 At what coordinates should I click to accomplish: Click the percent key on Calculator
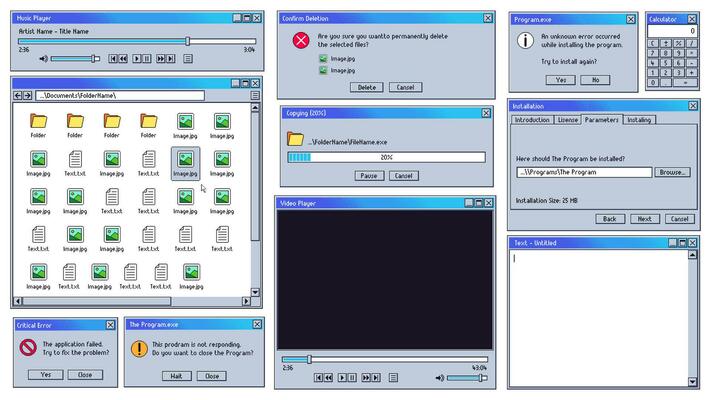(x=679, y=44)
